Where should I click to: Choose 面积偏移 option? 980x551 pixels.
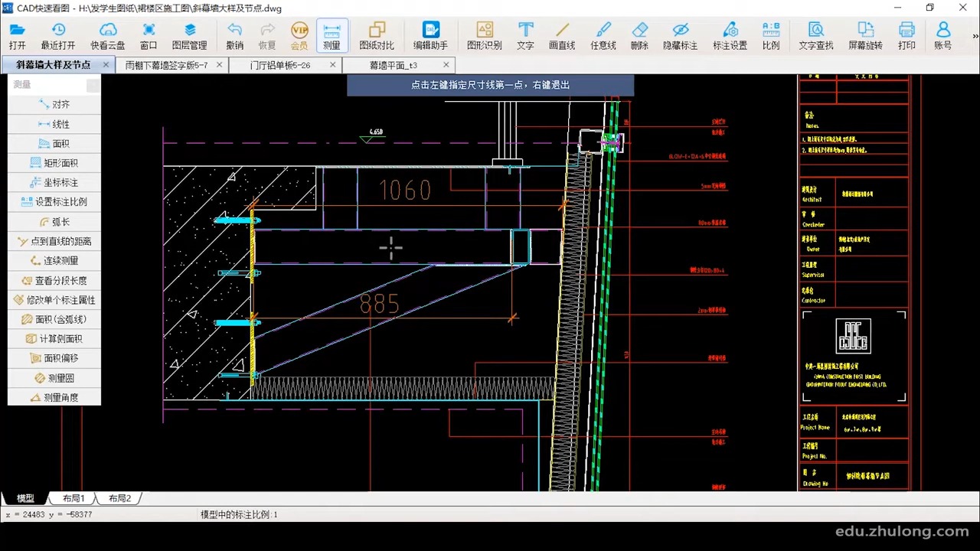(x=54, y=358)
